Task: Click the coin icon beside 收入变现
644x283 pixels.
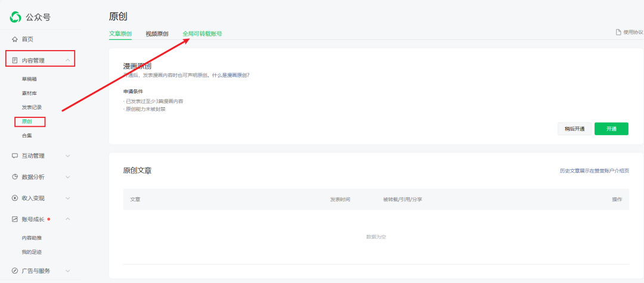Action: (x=15, y=198)
